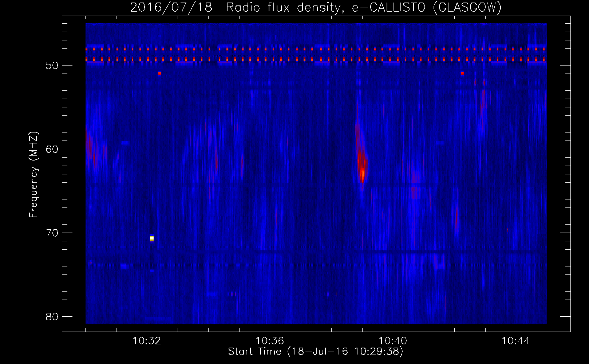Click the plot title "2016/07/18 Radio flux density, e-CALLISTO (GLASGOW)"
Image resolution: width=589 pixels, height=364 pixels.
pos(316,7)
